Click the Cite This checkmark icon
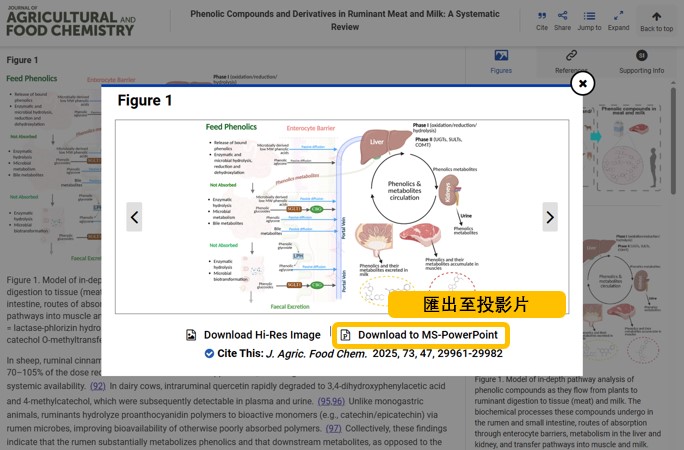Screen dimensions: 684x450 tap(209, 353)
